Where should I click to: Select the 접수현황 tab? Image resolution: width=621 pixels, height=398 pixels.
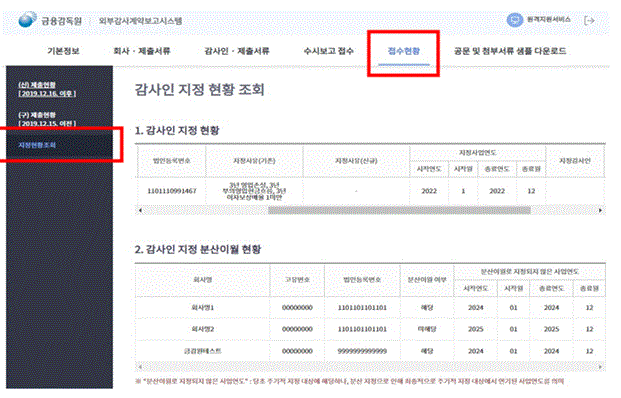404,51
